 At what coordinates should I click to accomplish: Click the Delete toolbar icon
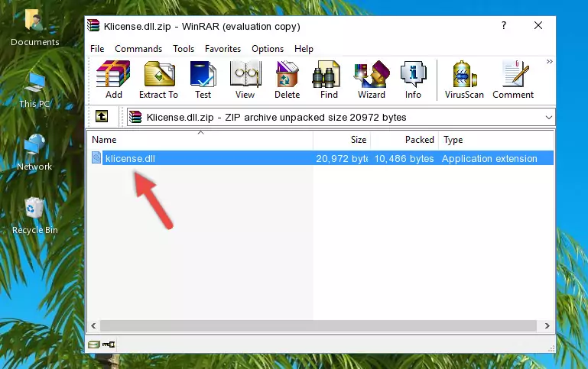click(x=288, y=79)
